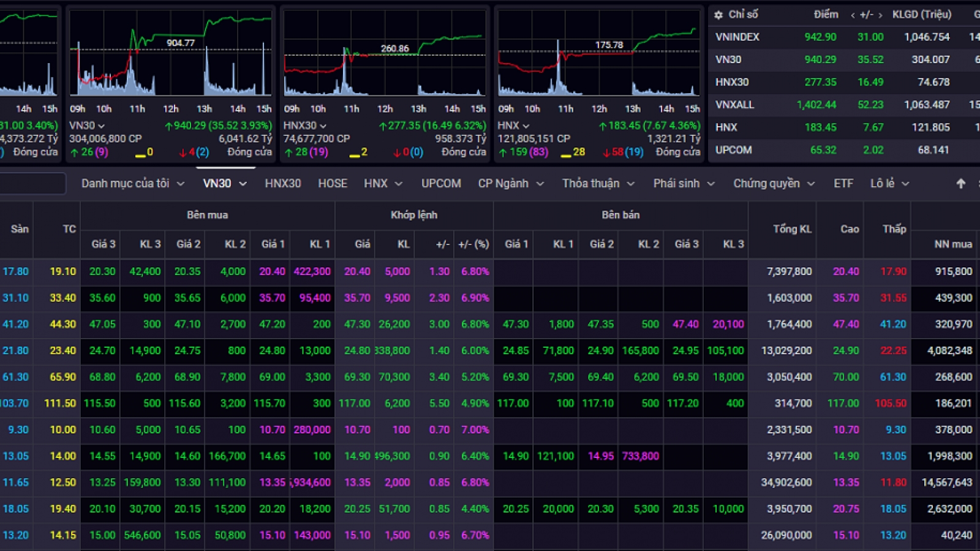Expand the CP Ngành dropdown

pos(540,184)
